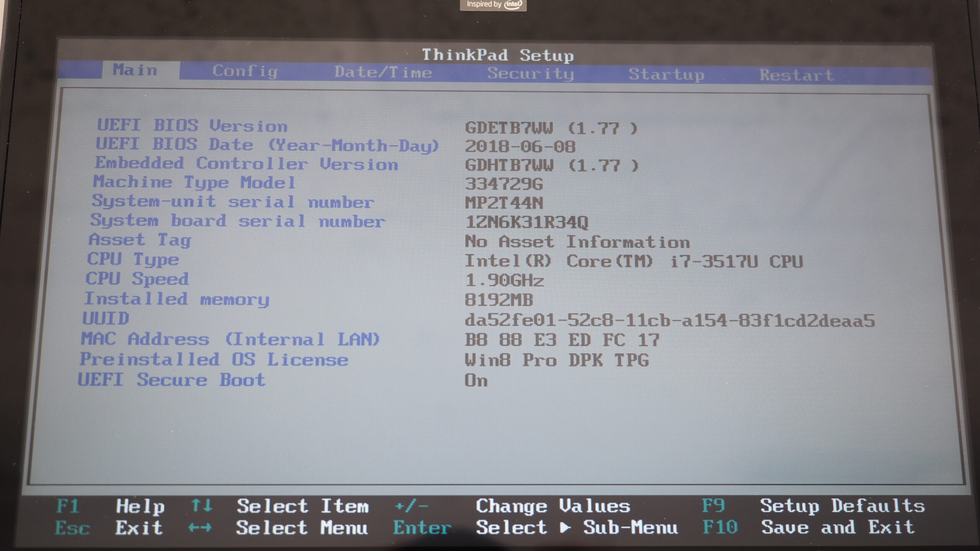Image resolution: width=980 pixels, height=551 pixels.
Task: Click the MAC Address value
Action: (562, 340)
